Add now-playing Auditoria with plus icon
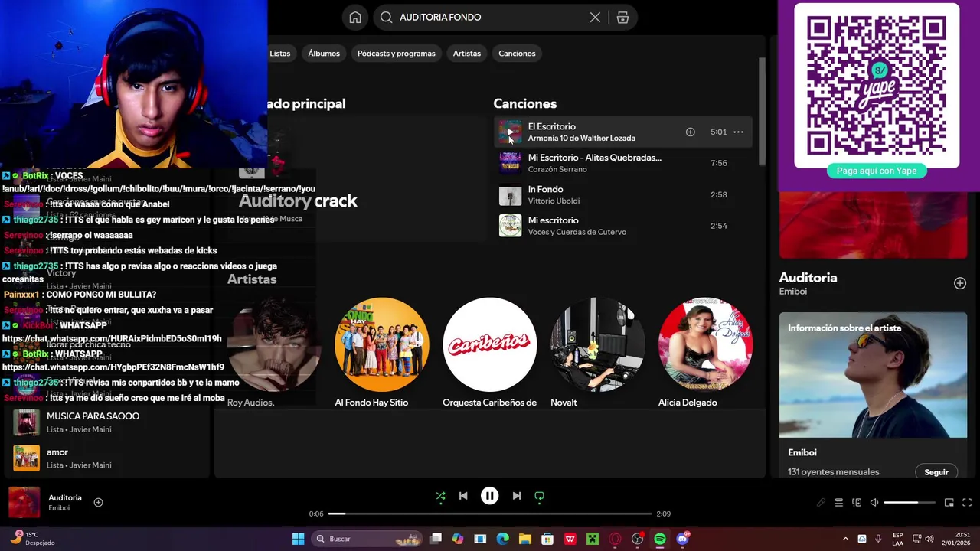980x551 pixels. pos(98,502)
